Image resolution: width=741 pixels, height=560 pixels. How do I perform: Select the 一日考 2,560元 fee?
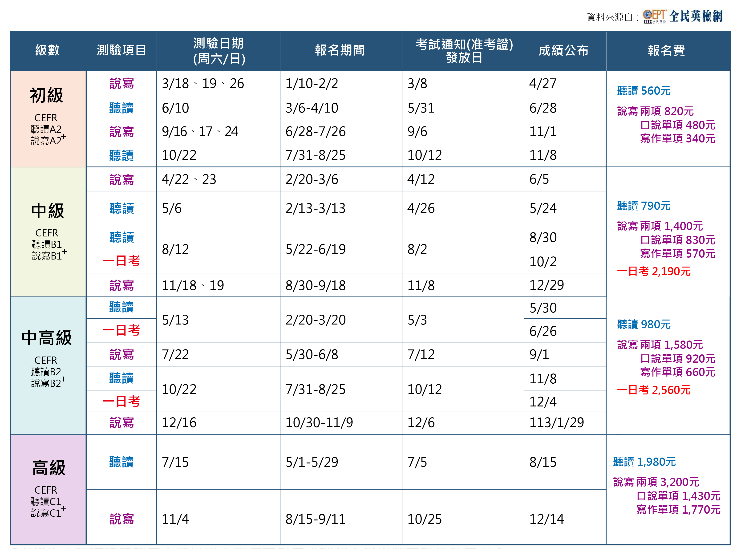point(654,390)
